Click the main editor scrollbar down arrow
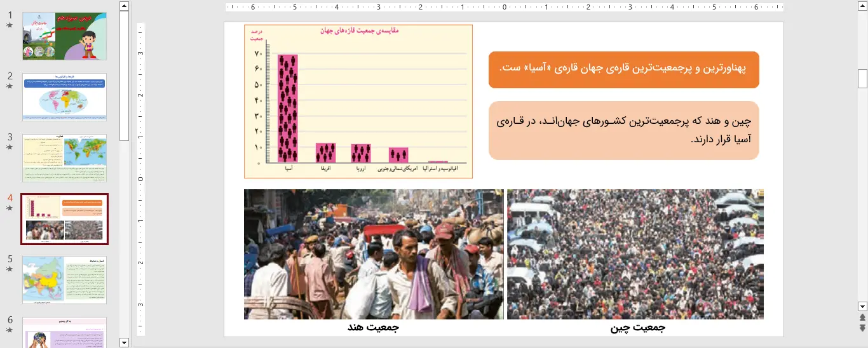868x348 pixels. point(862,306)
